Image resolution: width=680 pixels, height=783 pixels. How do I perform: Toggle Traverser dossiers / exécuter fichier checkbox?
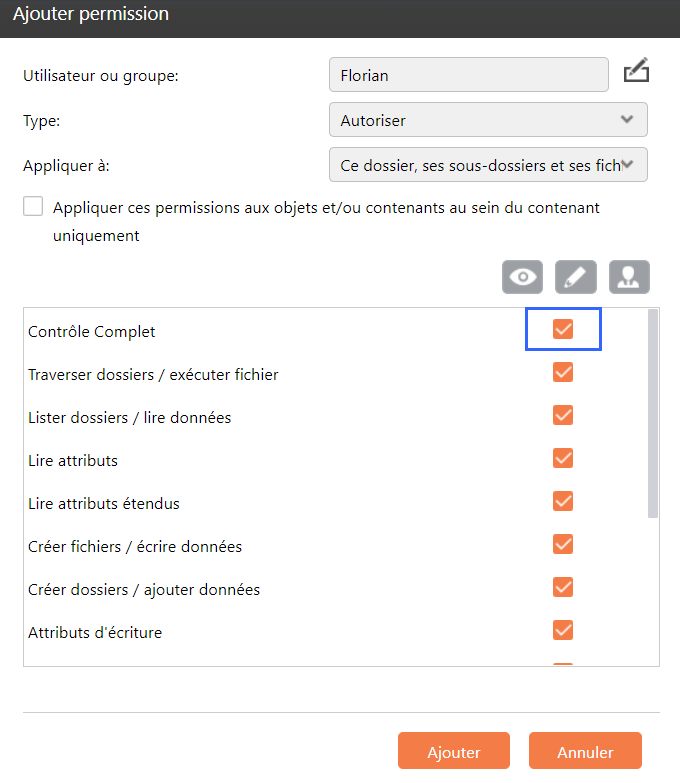(563, 373)
